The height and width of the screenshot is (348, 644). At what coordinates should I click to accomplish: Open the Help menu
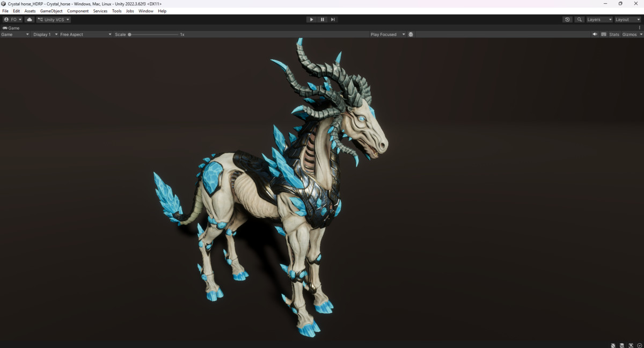(x=162, y=11)
